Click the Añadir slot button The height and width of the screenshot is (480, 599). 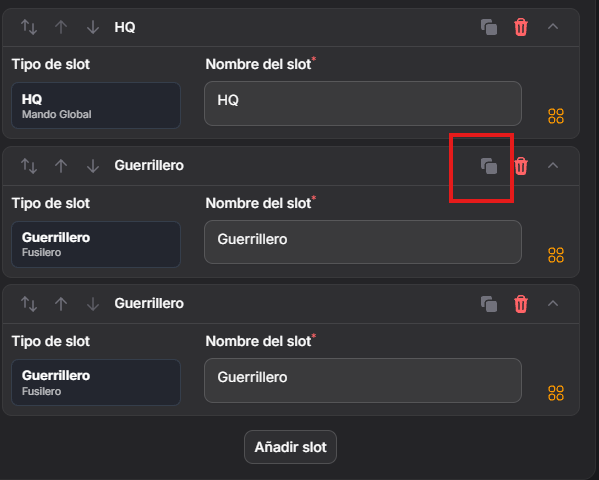tap(290, 447)
